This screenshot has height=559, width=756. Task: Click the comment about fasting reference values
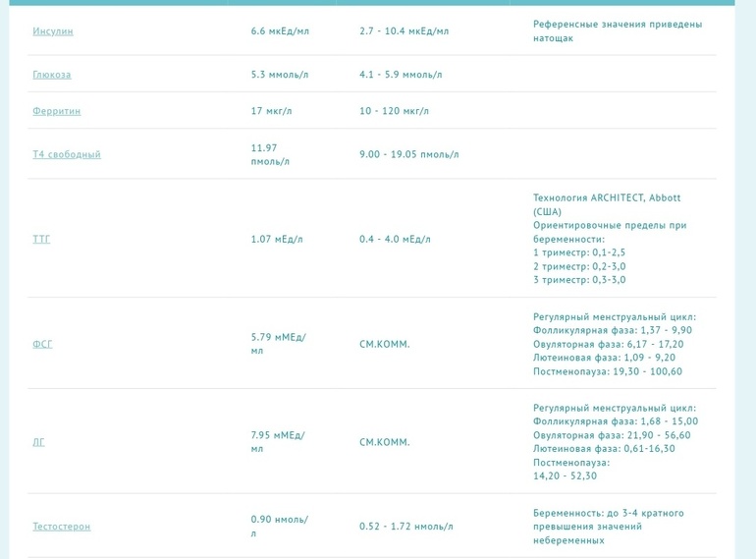click(x=618, y=31)
